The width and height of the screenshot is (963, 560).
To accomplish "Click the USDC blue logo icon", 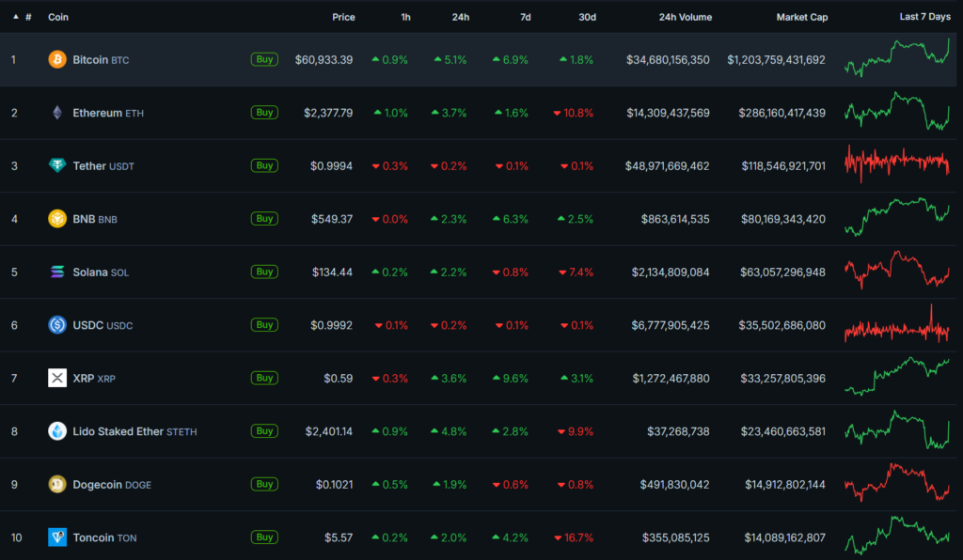I will (57, 325).
